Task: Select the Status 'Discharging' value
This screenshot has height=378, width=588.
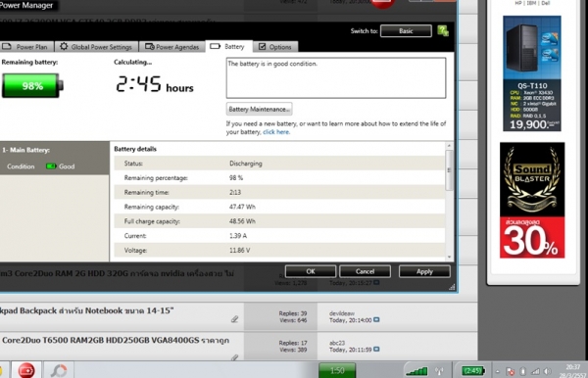Action: [x=246, y=164]
